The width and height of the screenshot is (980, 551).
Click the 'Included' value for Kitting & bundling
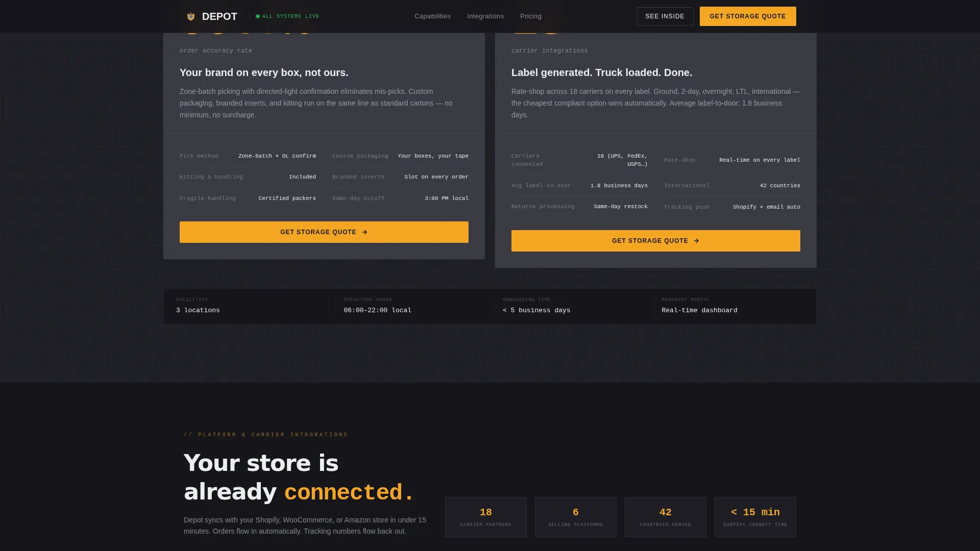(303, 177)
